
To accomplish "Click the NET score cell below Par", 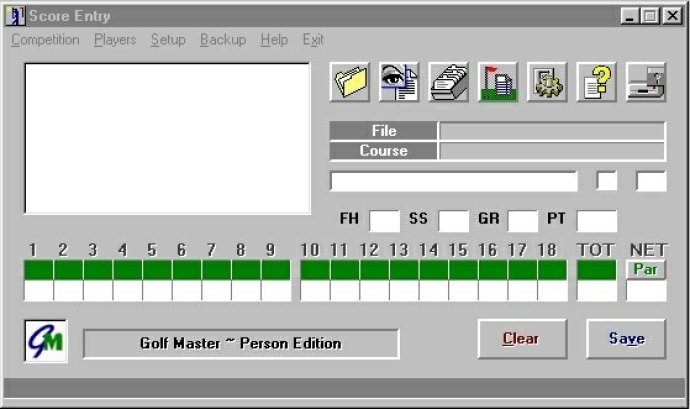I will pyautogui.click(x=646, y=291).
